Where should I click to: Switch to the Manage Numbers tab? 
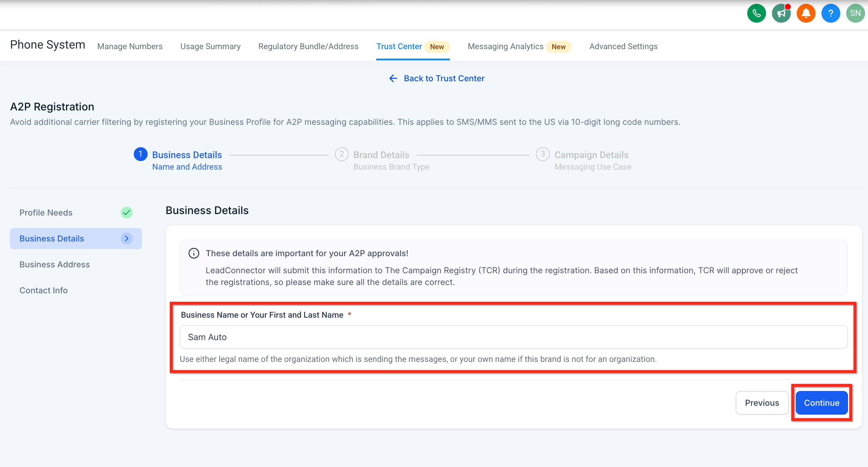click(x=130, y=47)
